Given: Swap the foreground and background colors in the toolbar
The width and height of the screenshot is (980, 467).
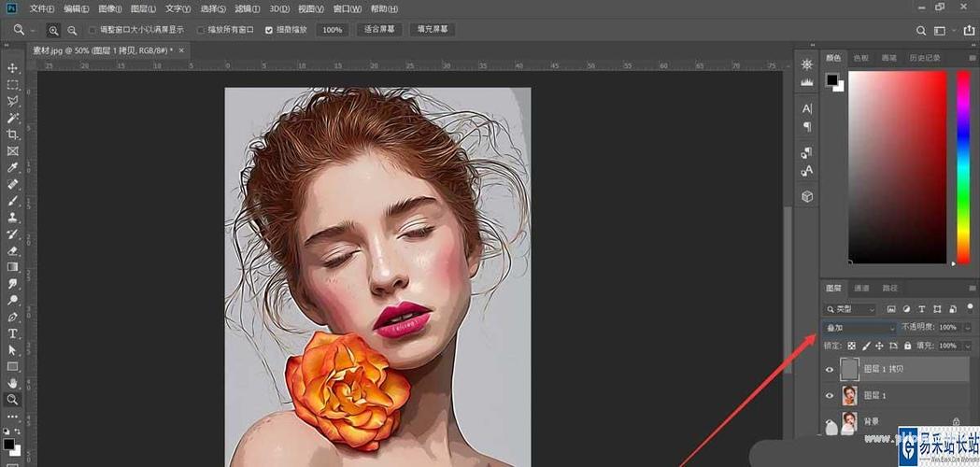Looking at the screenshot, I should [17, 432].
